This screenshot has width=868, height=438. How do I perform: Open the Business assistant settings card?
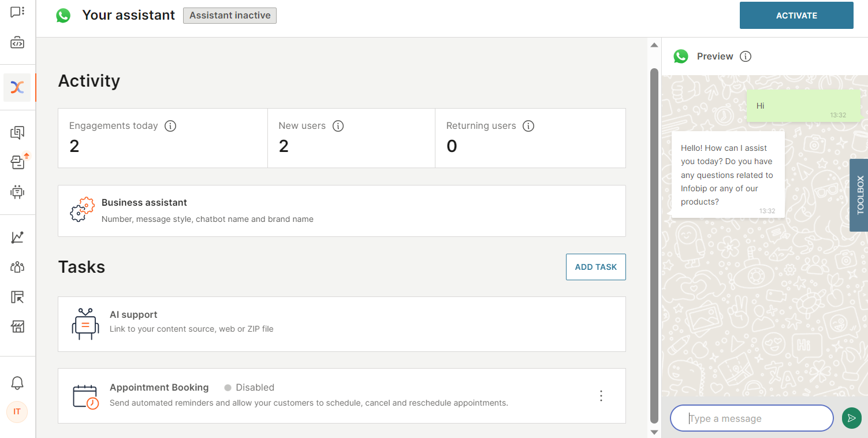point(342,211)
